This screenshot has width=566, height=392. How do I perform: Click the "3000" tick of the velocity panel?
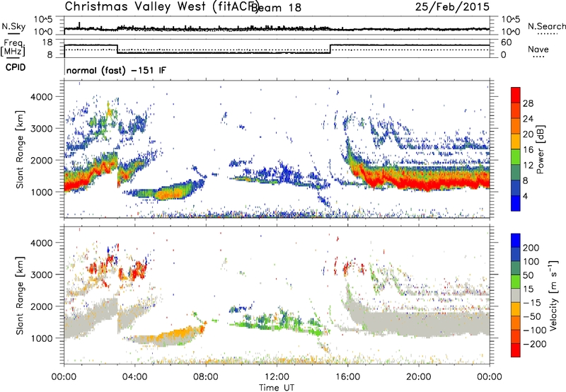(42, 275)
